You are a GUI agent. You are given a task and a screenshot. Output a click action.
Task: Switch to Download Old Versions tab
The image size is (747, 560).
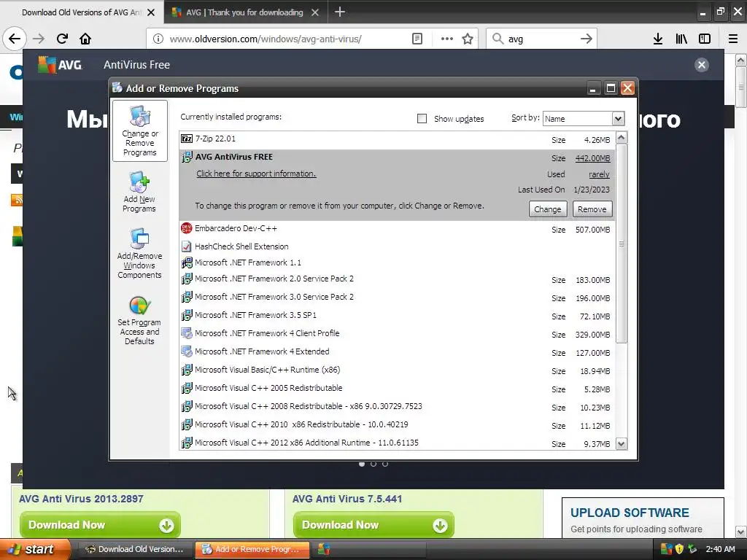pyautogui.click(x=82, y=12)
